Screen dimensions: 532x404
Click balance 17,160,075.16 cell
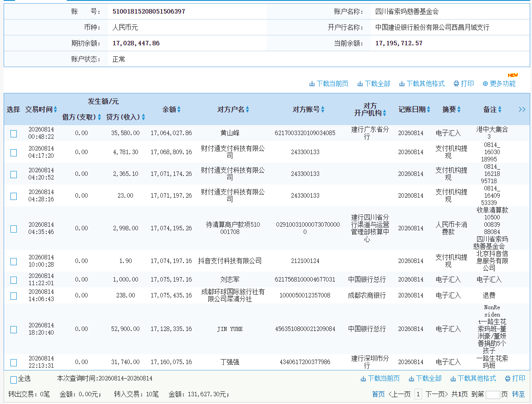pos(171,362)
